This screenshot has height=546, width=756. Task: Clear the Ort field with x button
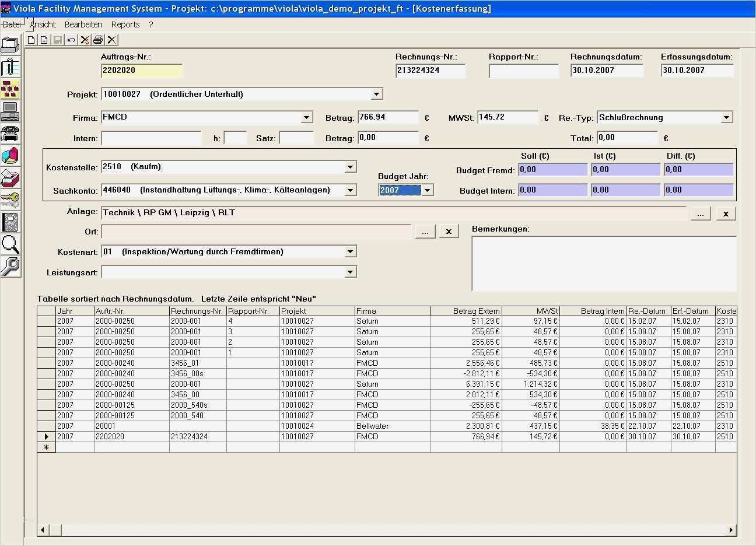click(449, 232)
